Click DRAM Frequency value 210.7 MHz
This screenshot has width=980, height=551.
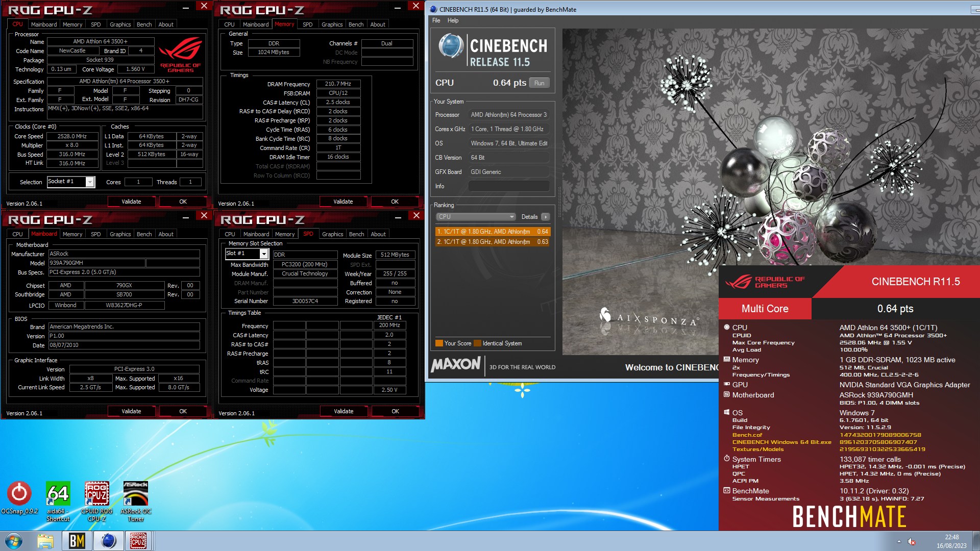(x=338, y=84)
